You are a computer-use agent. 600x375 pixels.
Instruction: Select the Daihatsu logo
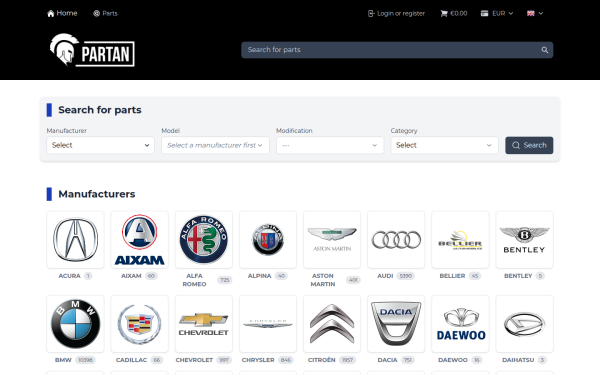[525, 324]
